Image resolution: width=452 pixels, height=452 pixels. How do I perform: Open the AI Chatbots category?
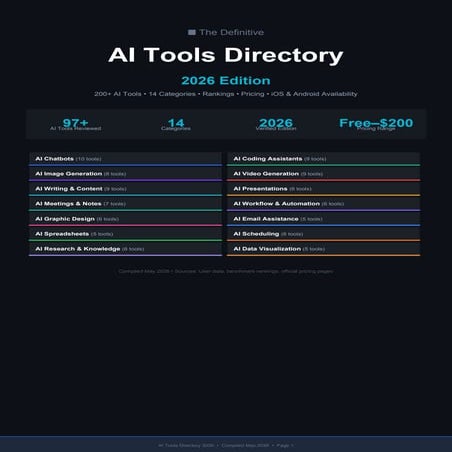tap(125, 159)
